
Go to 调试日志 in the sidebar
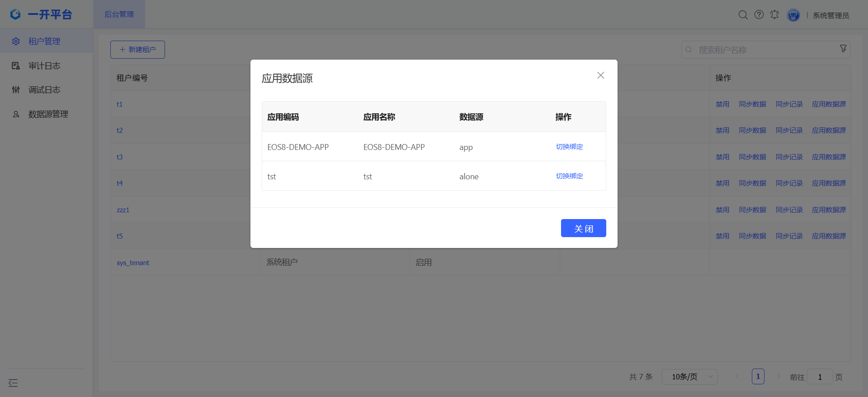[44, 90]
